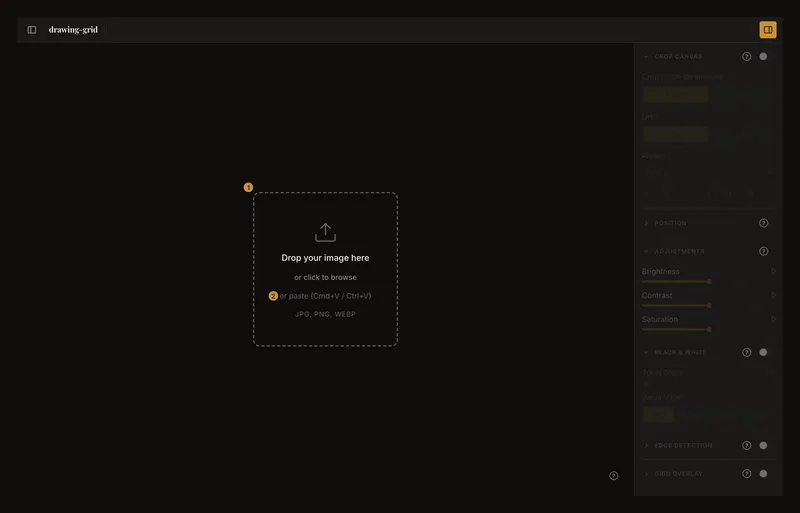This screenshot has height=513, width=800.
Task: Enable the Crop Canvas toggle
Action: (763, 56)
